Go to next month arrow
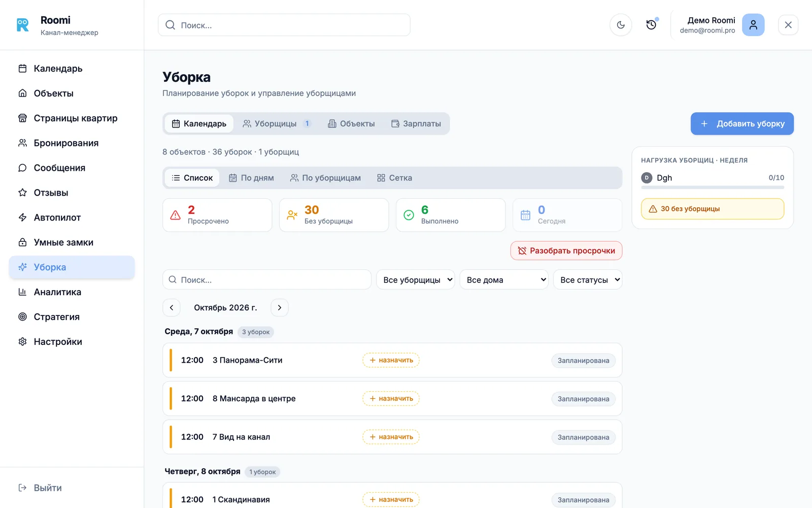The height and width of the screenshot is (508, 812). 280,307
